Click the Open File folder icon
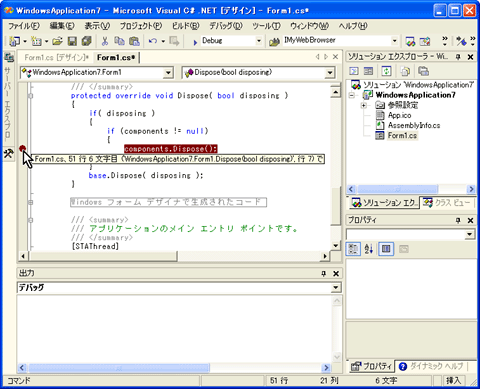This screenshot has height=389, width=480. [57, 41]
